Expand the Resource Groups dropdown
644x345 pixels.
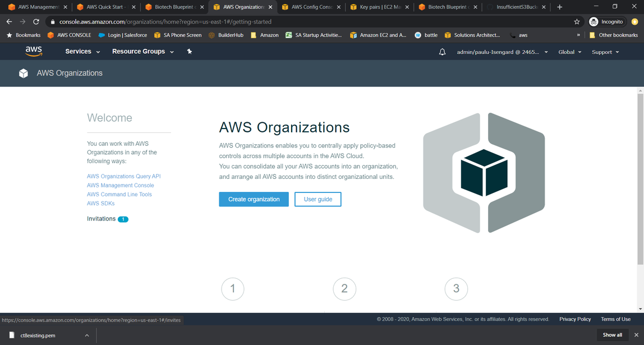(143, 52)
